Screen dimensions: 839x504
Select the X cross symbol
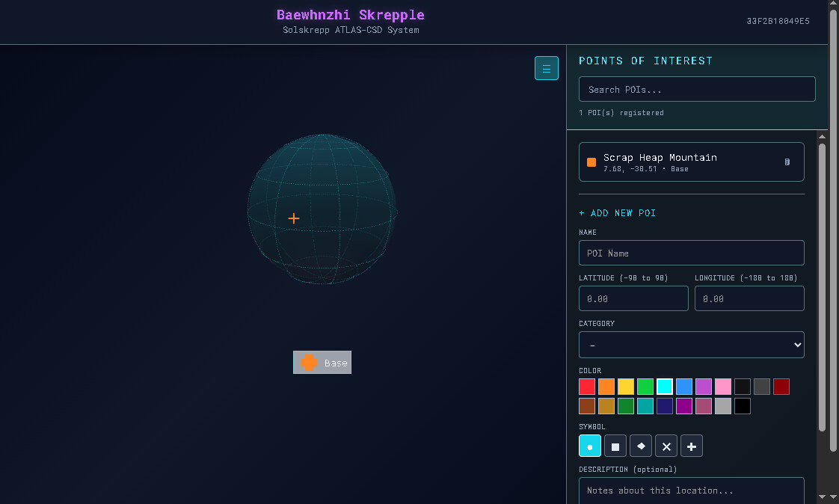666,446
